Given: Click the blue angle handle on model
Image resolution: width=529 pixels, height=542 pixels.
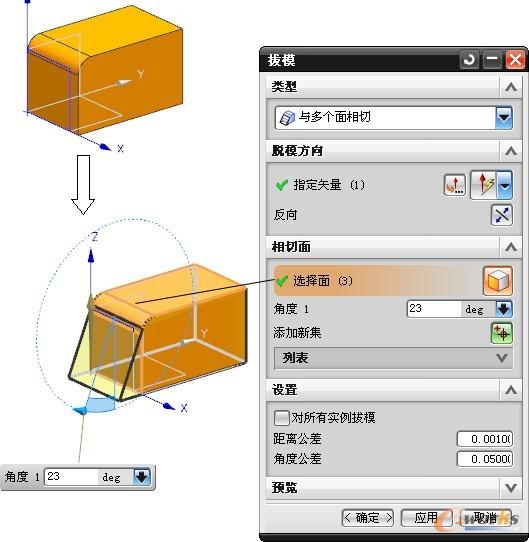Looking at the screenshot, I should 81,410.
